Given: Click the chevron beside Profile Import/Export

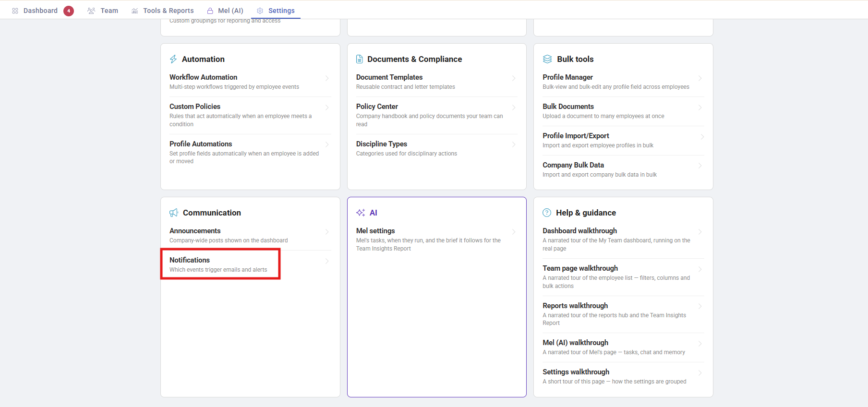Looking at the screenshot, I should (x=702, y=137).
